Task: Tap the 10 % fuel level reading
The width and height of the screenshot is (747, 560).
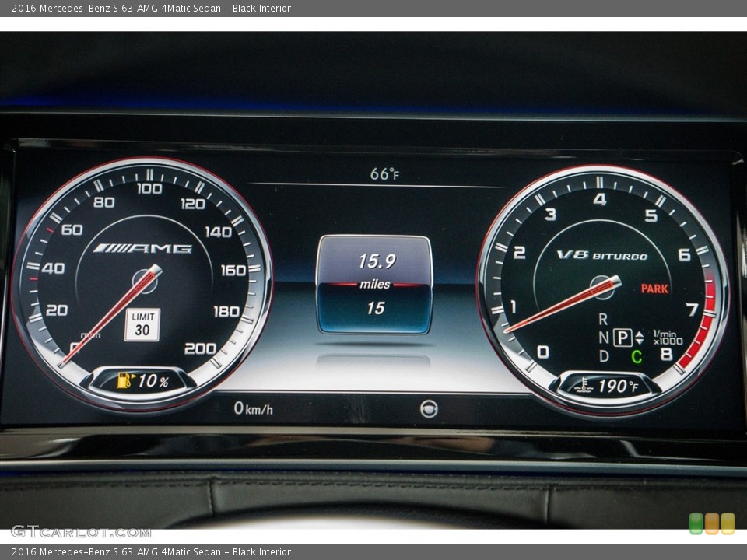Action: (x=153, y=380)
